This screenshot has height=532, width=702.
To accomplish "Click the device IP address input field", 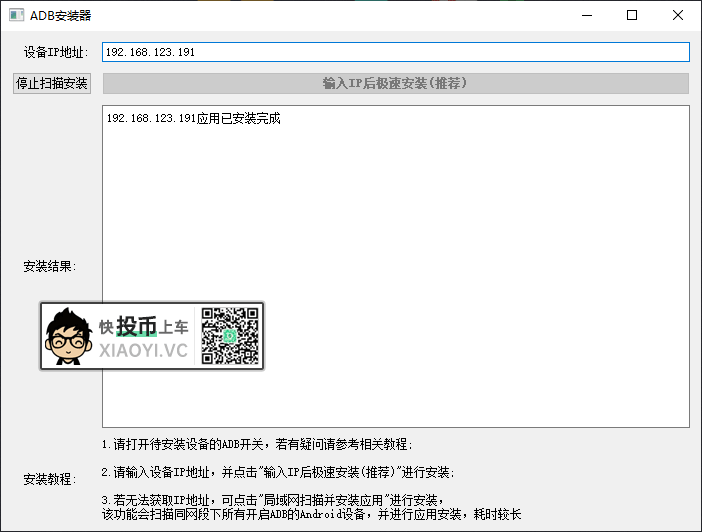I will [x=396, y=52].
